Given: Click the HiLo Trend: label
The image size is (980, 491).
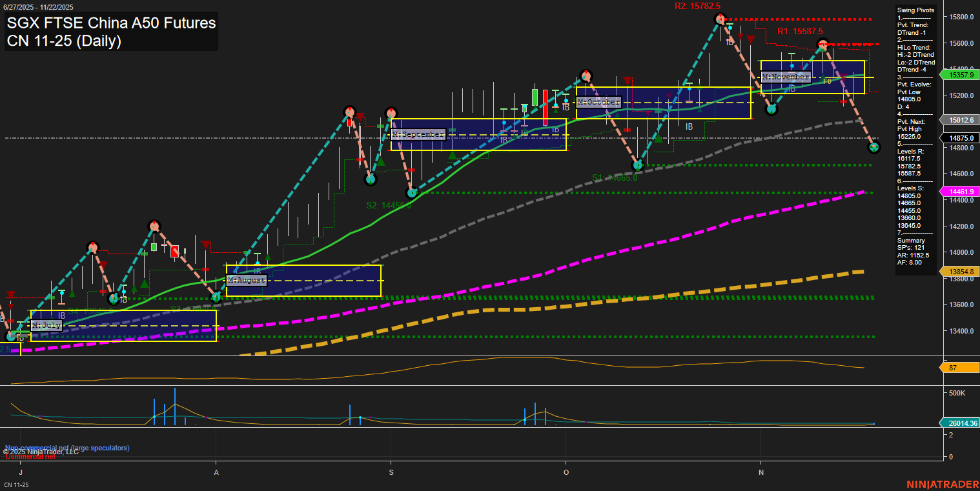Looking at the screenshot, I should (x=914, y=47).
